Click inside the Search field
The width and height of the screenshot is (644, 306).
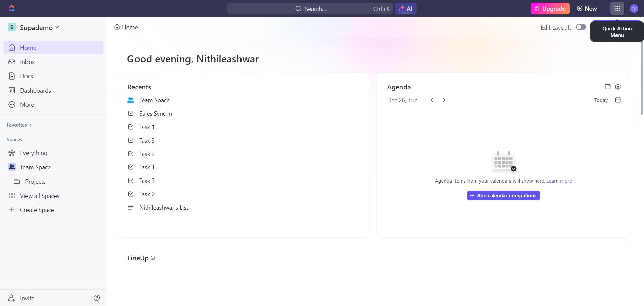[319, 8]
